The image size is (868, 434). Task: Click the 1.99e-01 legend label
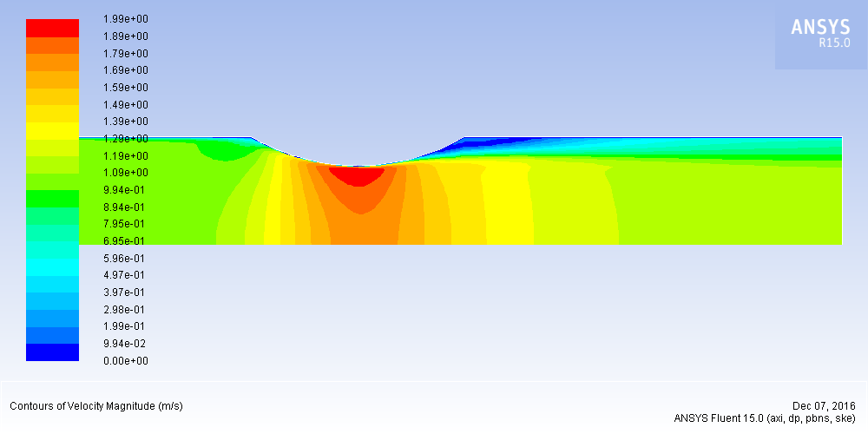coord(126,325)
